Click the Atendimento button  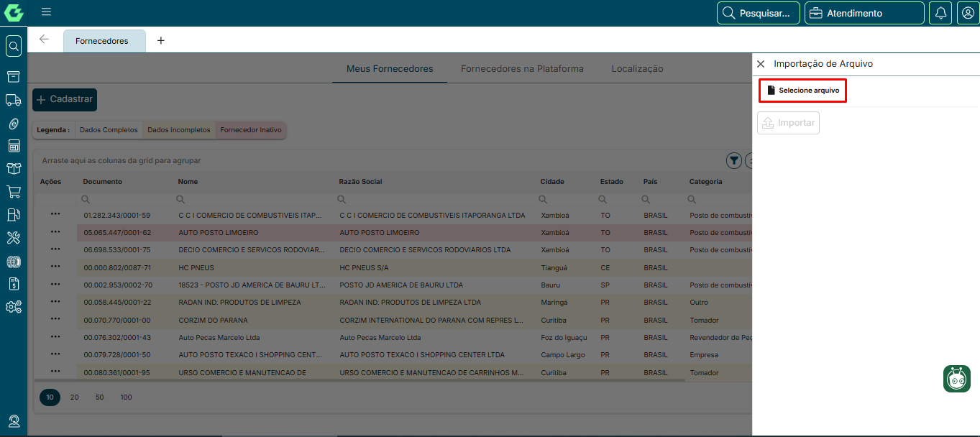[x=864, y=13]
